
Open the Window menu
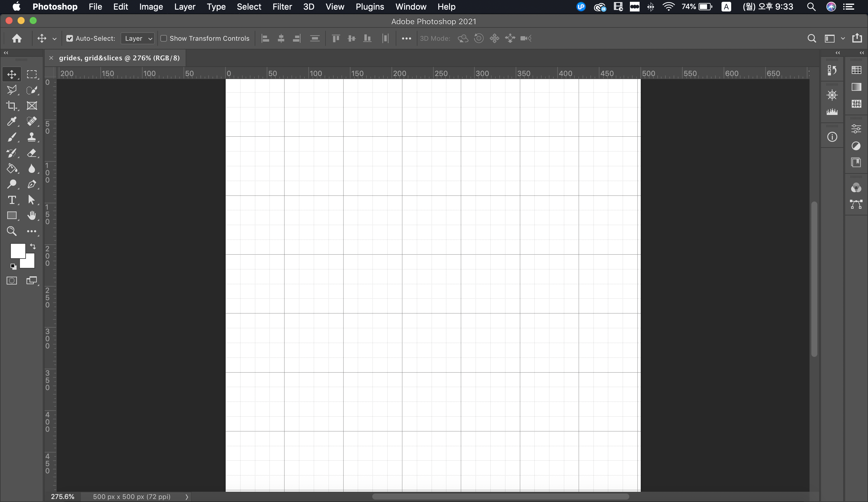tap(410, 7)
